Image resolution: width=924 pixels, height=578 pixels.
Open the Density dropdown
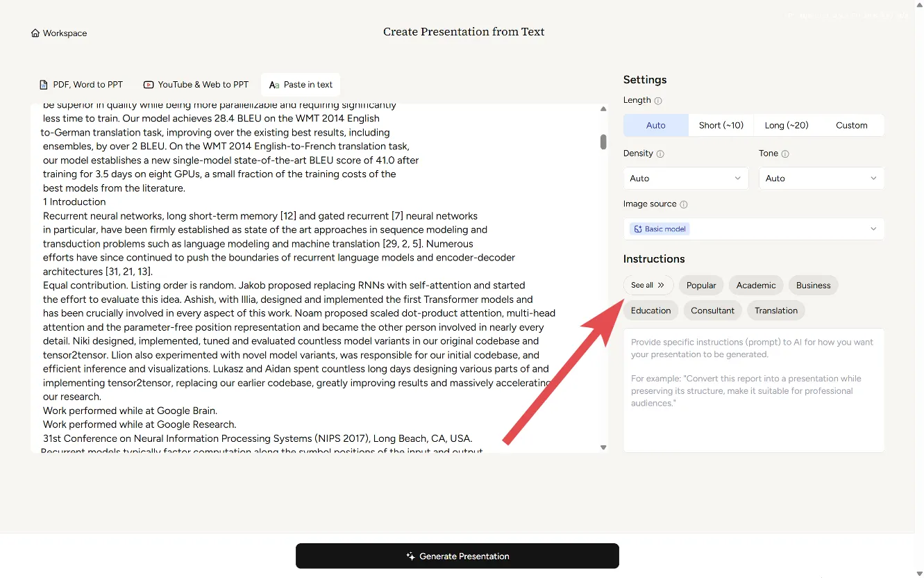pyautogui.click(x=685, y=179)
